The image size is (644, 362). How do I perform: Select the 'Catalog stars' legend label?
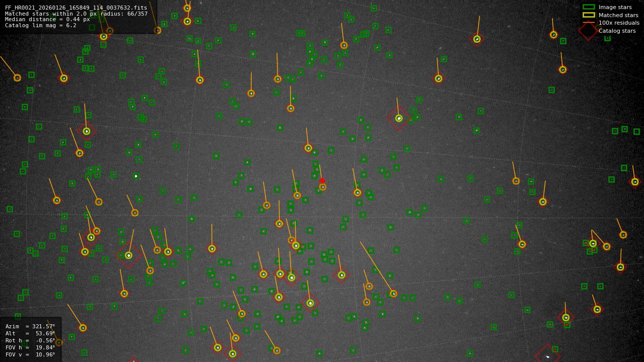pos(617,31)
